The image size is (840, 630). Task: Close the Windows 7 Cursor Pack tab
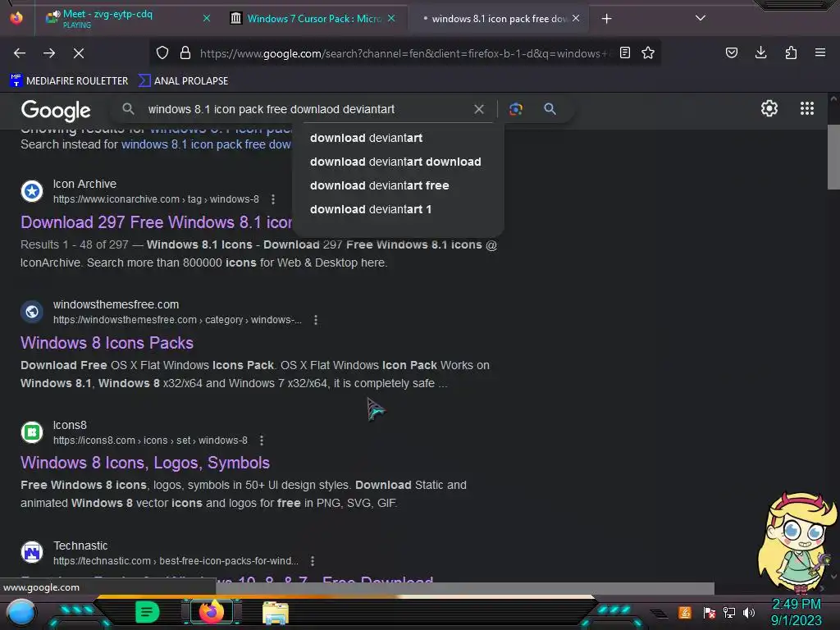(391, 18)
